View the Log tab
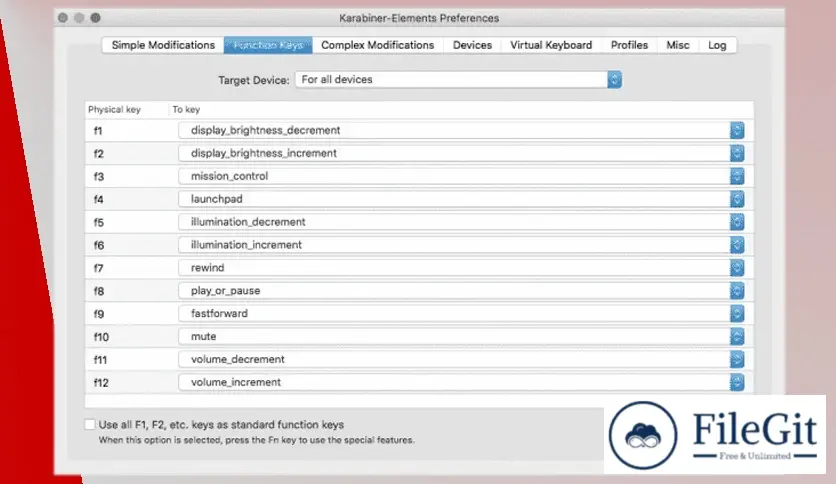This screenshot has height=484, width=836. (717, 45)
